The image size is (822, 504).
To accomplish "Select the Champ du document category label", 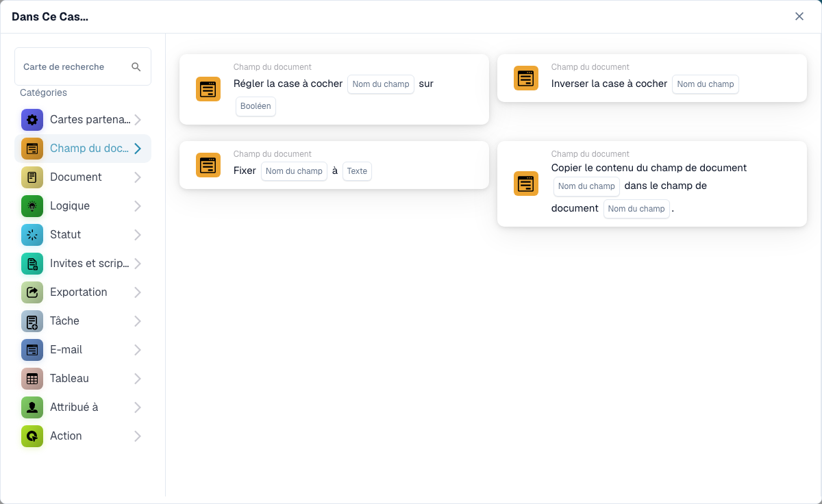I will [89, 149].
